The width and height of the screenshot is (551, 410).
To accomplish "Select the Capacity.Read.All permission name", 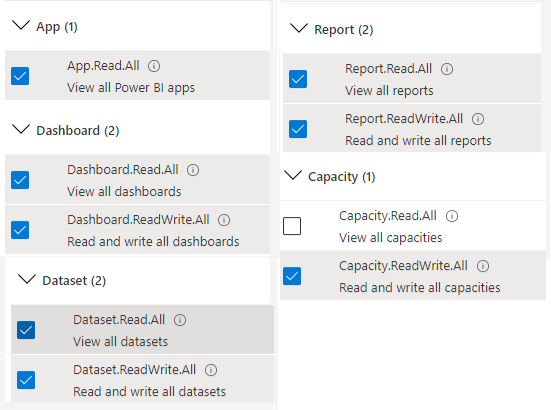I will click(x=388, y=215).
